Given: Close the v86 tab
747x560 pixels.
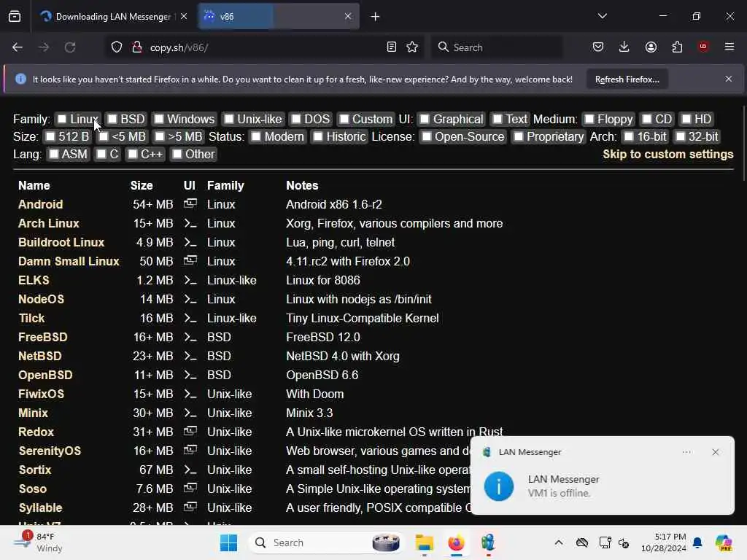Looking at the screenshot, I should point(348,16).
